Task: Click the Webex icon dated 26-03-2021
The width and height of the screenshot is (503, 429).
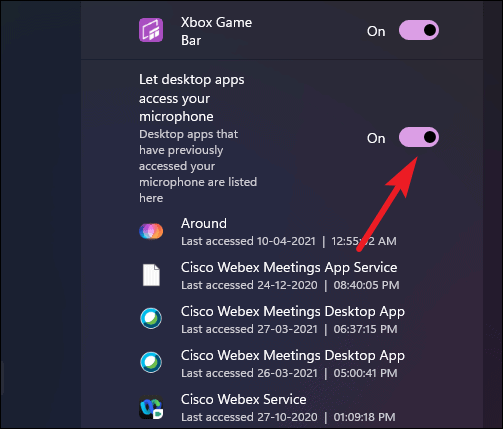Action: click(151, 362)
